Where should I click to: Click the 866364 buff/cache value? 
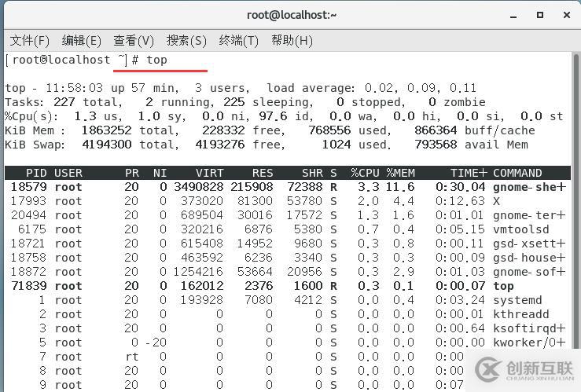click(x=436, y=130)
